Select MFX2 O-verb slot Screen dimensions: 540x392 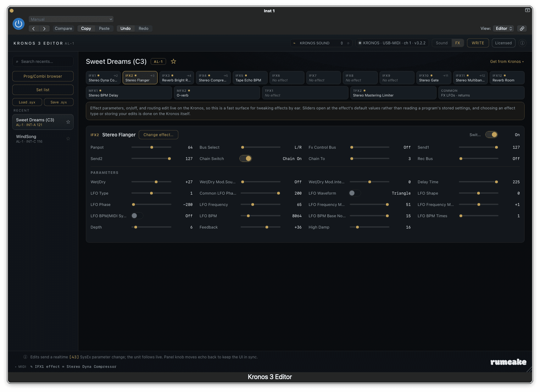click(217, 93)
